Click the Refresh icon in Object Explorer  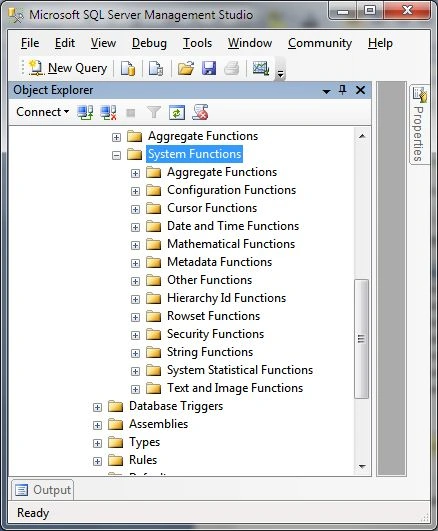[x=177, y=112]
